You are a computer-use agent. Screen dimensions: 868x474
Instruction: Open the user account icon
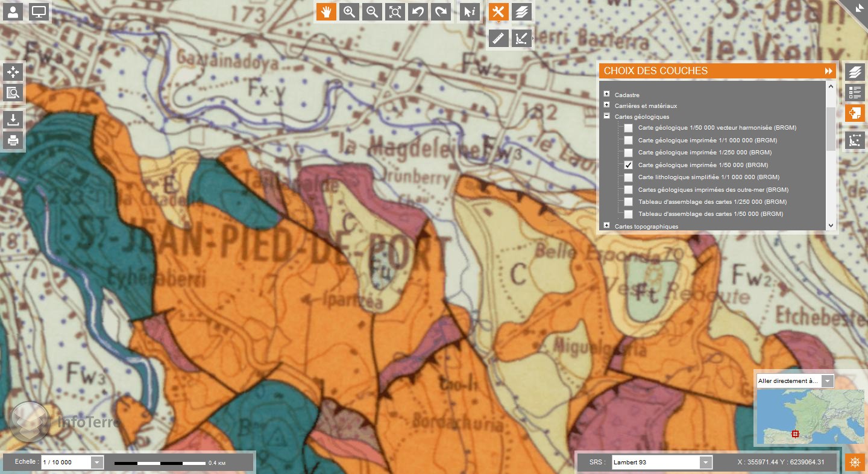(x=14, y=11)
